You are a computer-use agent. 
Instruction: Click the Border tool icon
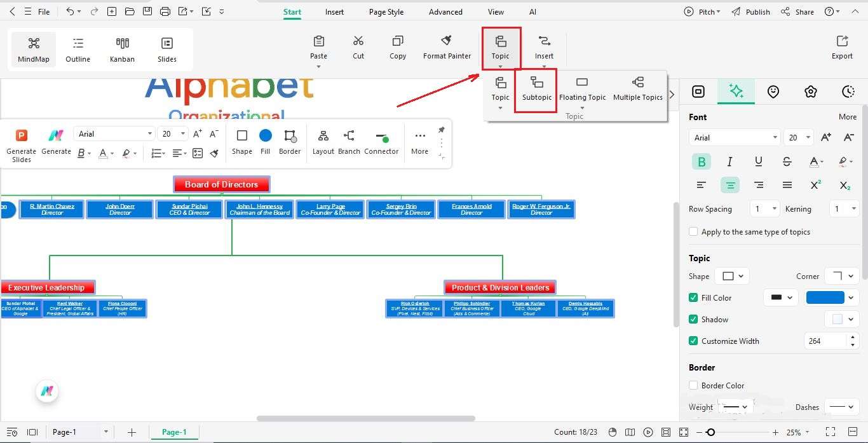[290, 136]
